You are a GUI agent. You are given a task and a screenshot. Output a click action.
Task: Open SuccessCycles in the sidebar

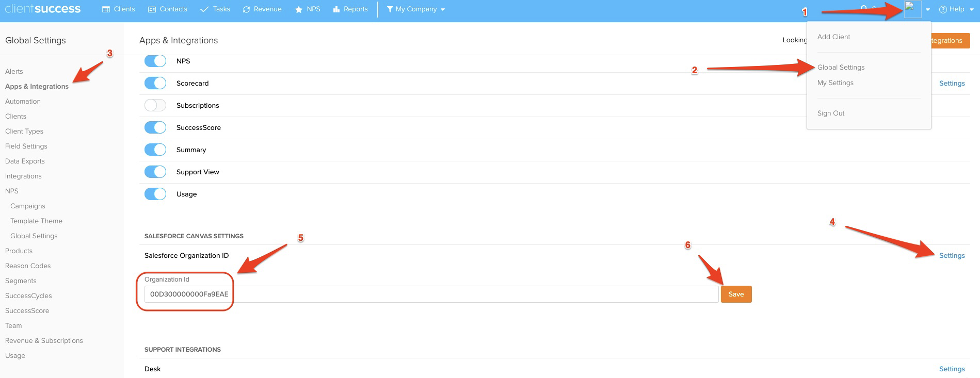pos(28,295)
